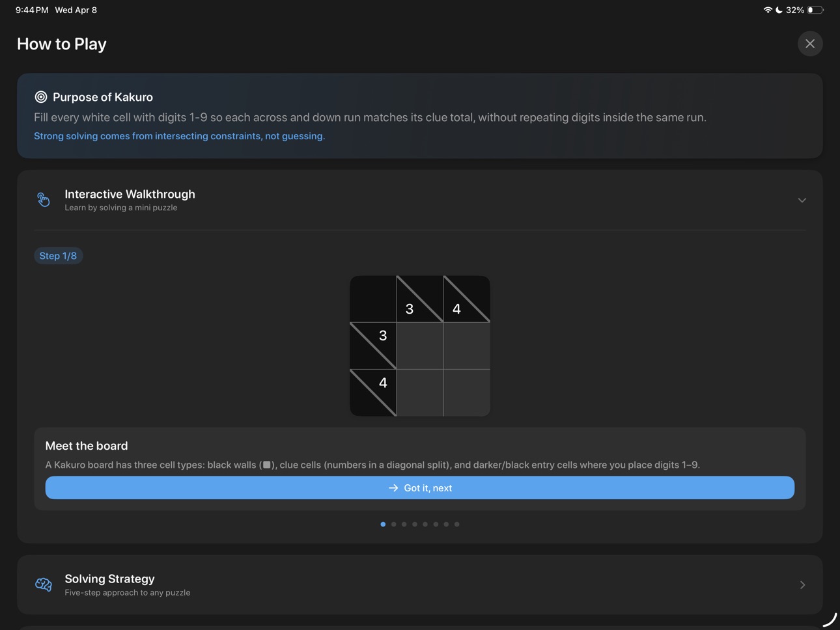This screenshot has width=840, height=630.
Task: Click the left clue cell showing 3
Action: [373, 346]
